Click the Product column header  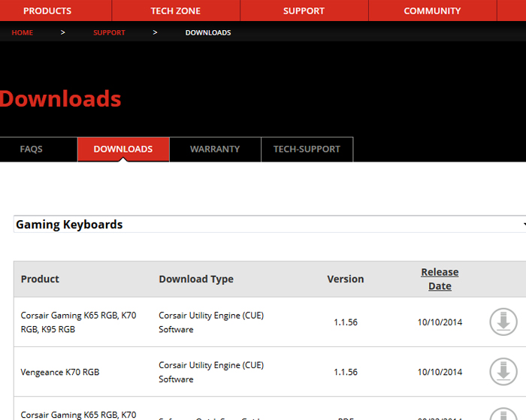[x=40, y=279]
